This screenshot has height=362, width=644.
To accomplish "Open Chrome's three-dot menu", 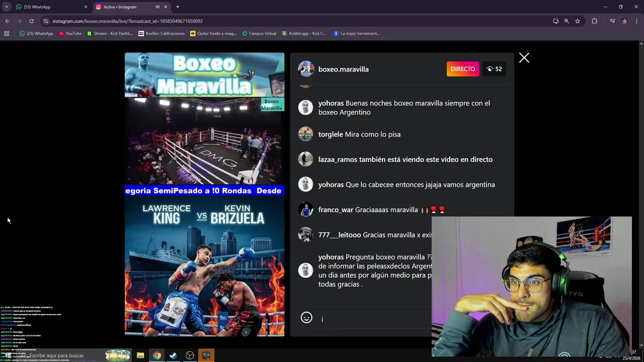I will [636, 21].
